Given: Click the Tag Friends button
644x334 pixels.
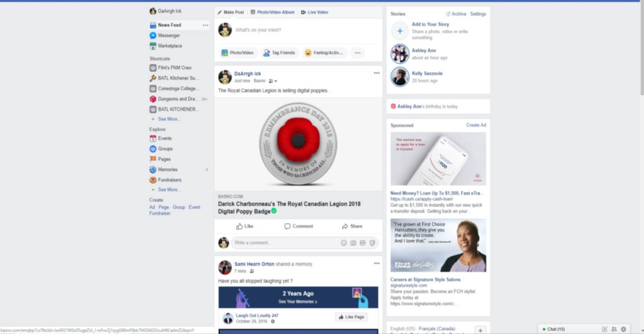Looking at the screenshot, I should pos(279,53).
